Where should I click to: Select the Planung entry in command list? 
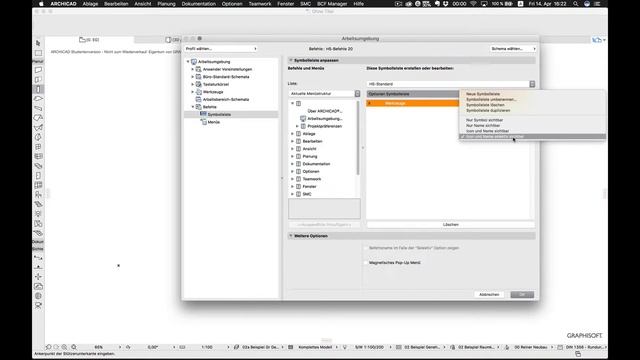[x=310, y=156]
